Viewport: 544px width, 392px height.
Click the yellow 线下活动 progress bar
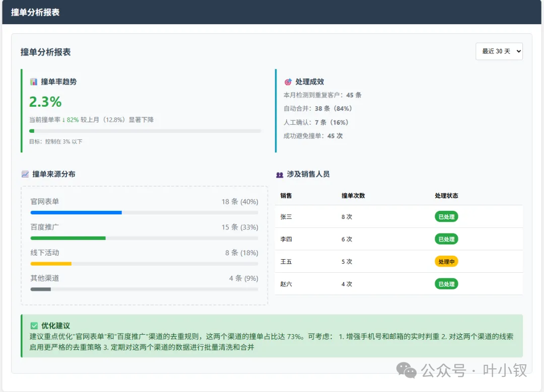pyautogui.click(x=145, y=264)
